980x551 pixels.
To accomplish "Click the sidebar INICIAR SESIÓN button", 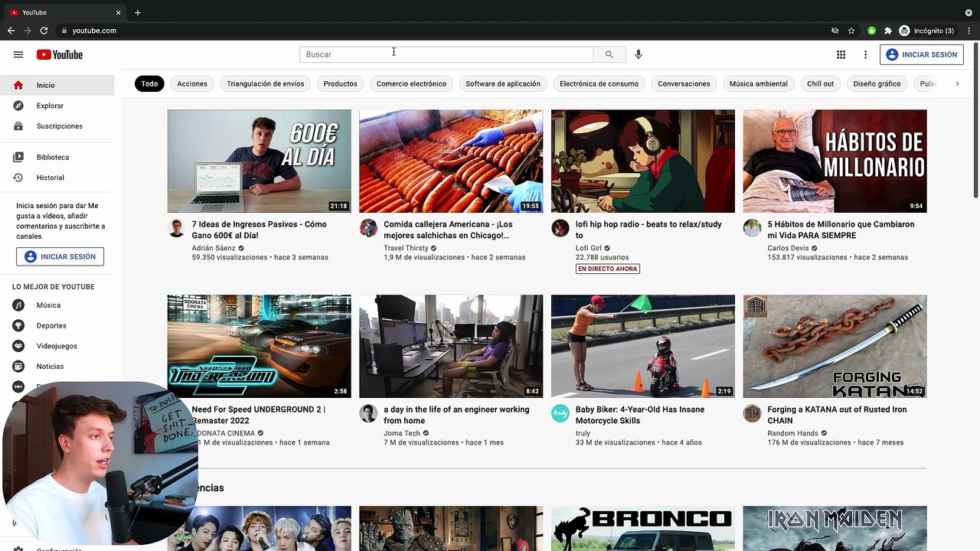I will pyautogui.click(x=60, y=256).
